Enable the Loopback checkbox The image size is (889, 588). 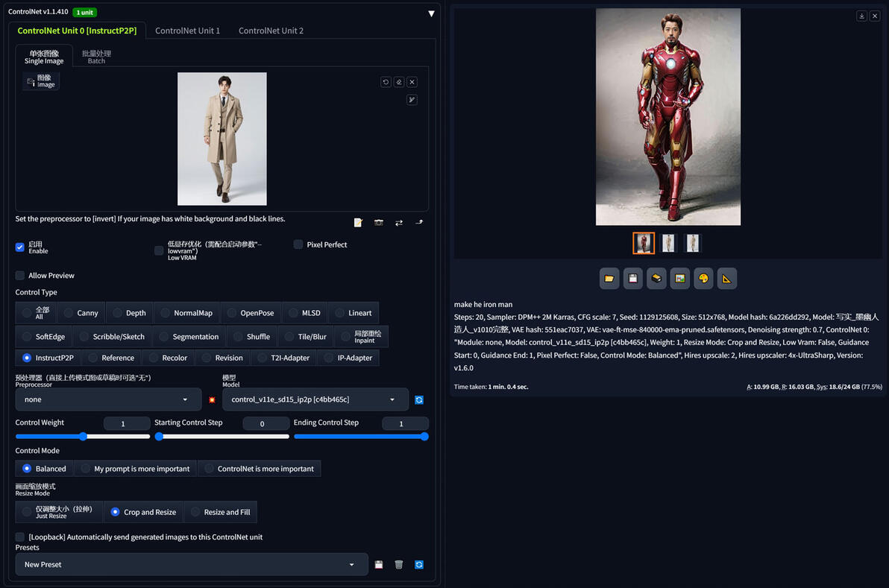pos(20,537)
